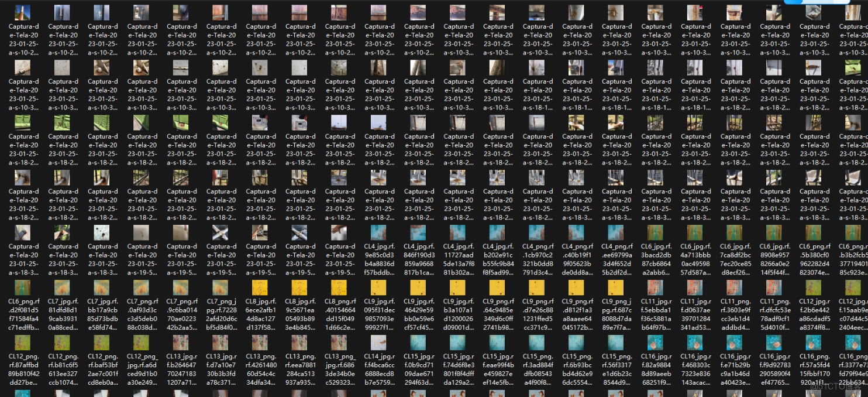The width and height of the screenshot is (868, 397).
Task: Select image CL13_jpg.rf.b264647
Action: click(x=181, y=343)
